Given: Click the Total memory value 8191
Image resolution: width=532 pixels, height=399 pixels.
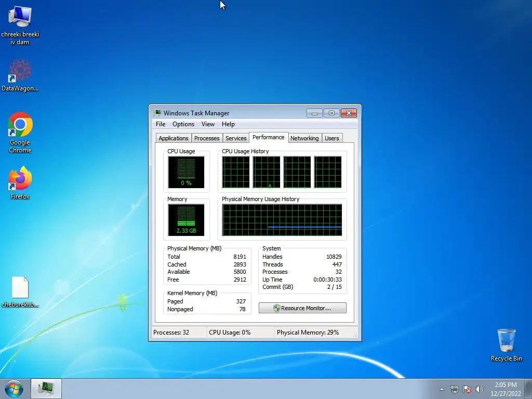Looking at the screenshot, I should 240,257.
